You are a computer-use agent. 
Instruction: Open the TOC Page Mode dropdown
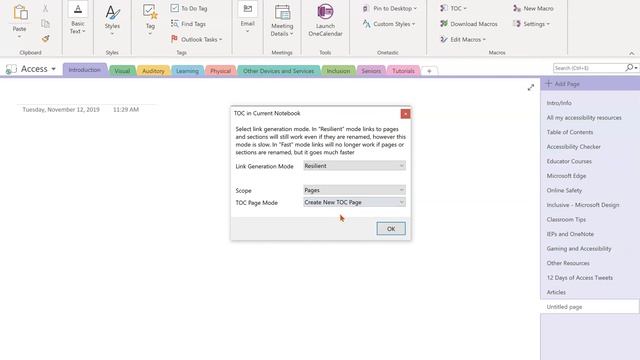point(354,202)
